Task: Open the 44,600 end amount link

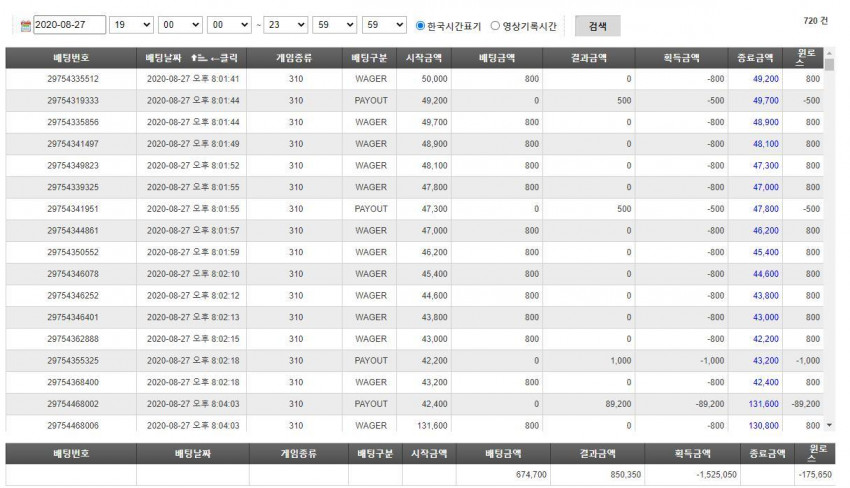Action: click(765, 274)
